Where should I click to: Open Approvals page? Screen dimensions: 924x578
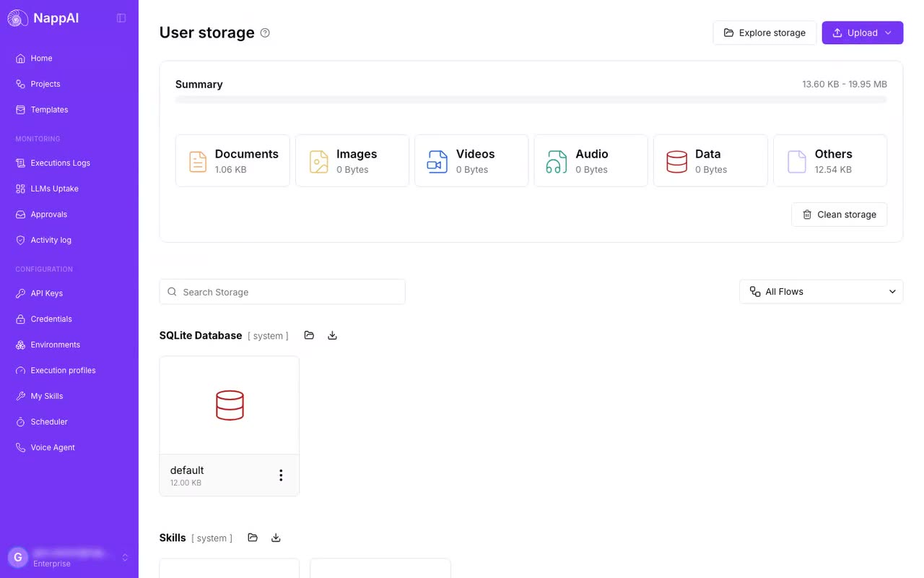point(69,215)
